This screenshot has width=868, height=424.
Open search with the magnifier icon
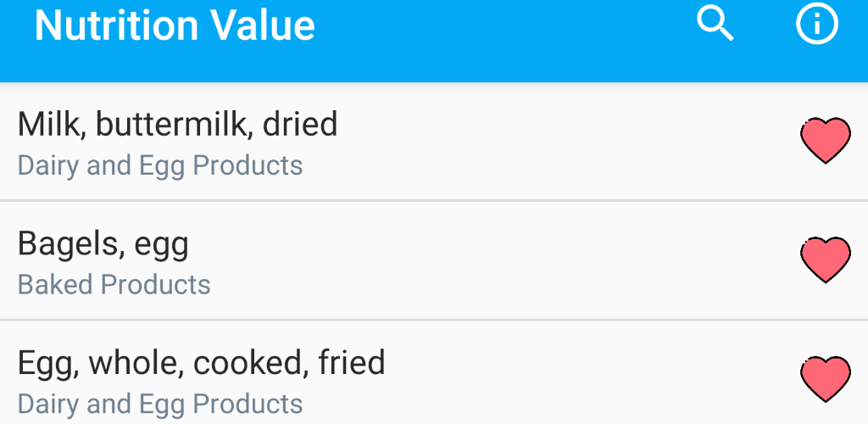point(715,24)
